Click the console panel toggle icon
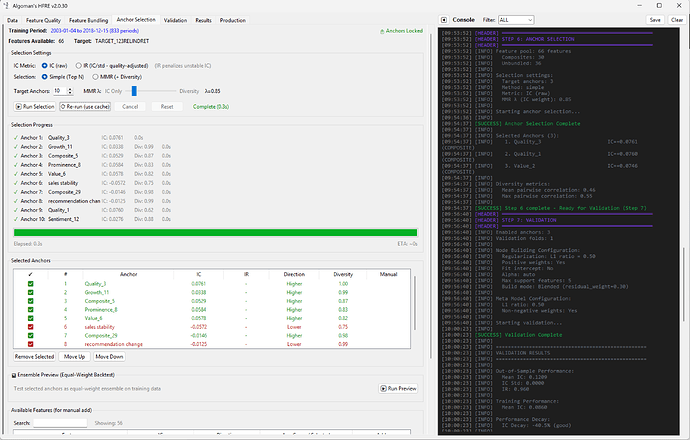690x440 pixels. pyautogui.click(x=444, y=20)
